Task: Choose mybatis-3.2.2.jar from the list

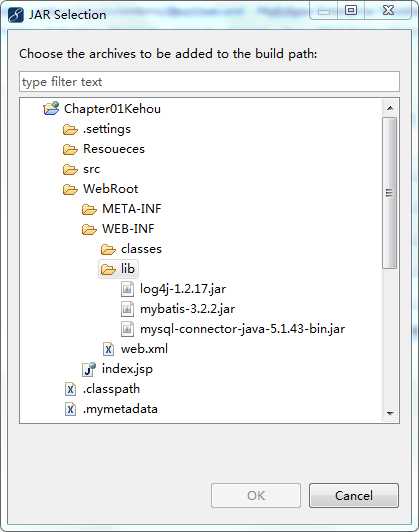Action: (x=187, y=309)
